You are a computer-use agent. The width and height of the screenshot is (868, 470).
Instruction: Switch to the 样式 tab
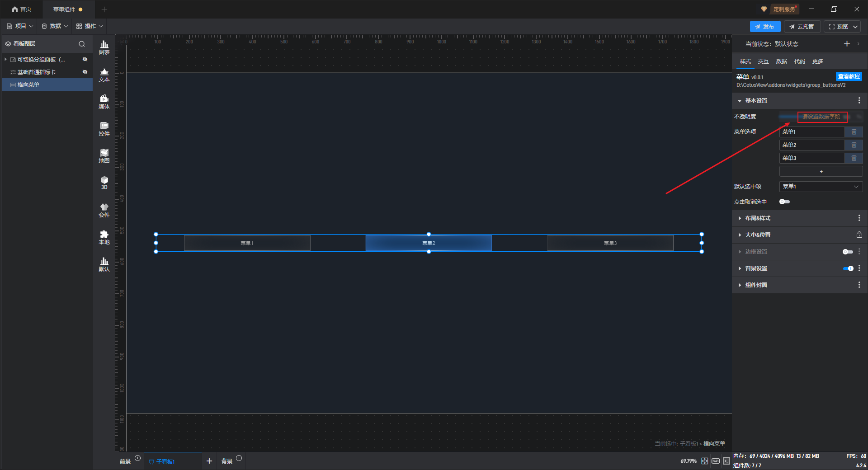pos(745,61)
